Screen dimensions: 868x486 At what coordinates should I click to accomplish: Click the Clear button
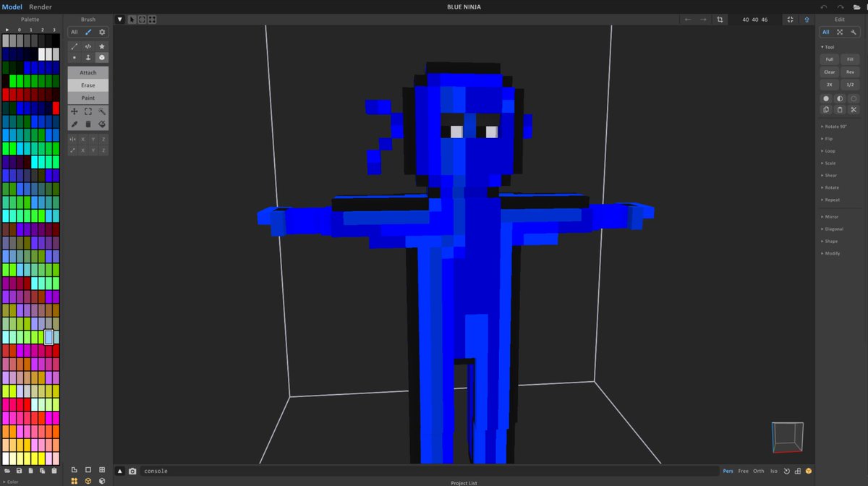click(x=829, y=72)
